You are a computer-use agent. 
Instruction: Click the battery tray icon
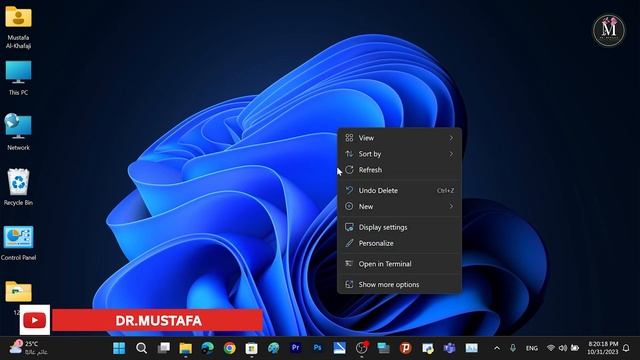[x=575, y=348]
